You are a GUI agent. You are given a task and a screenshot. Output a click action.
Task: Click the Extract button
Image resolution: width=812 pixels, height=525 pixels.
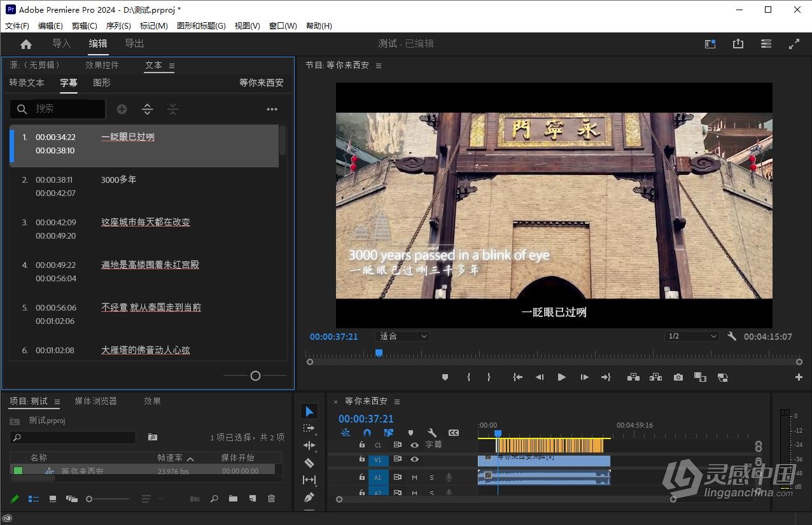pos(655,377)
